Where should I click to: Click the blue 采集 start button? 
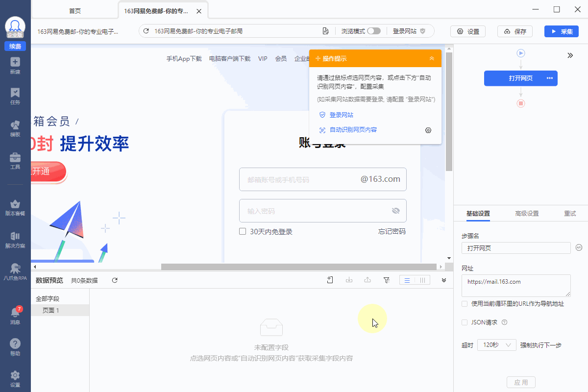point(562,31)
